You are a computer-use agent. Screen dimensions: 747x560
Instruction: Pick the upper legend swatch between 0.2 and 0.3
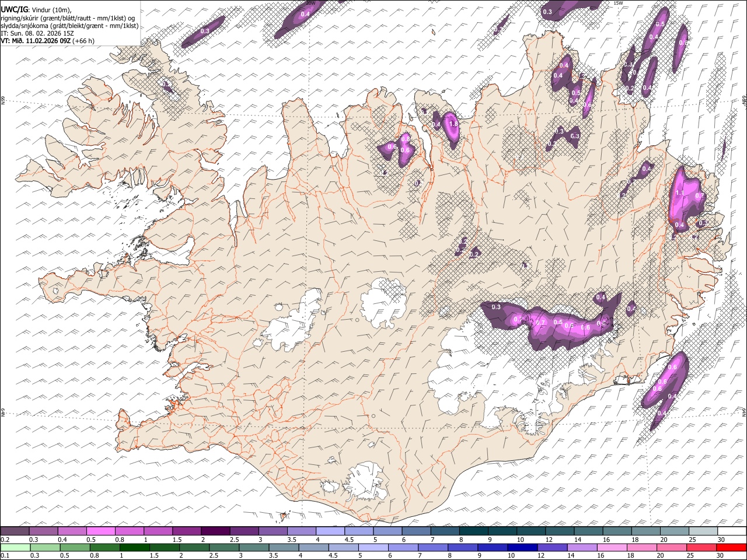tap(15, 531)
